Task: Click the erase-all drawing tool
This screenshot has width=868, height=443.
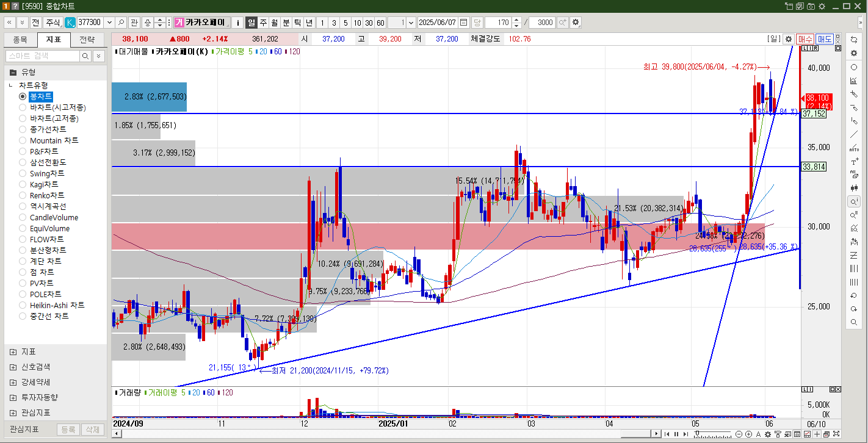Action: pos(854,175)
